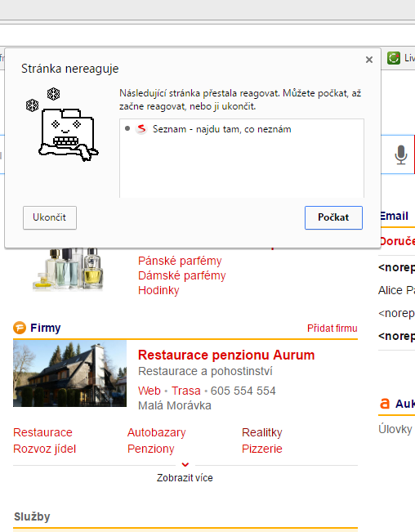Image resolution: width=415 pixels, height=532 pixels.
Task: Open the Pánské parfémy link
Action: [x=180, y=261]
